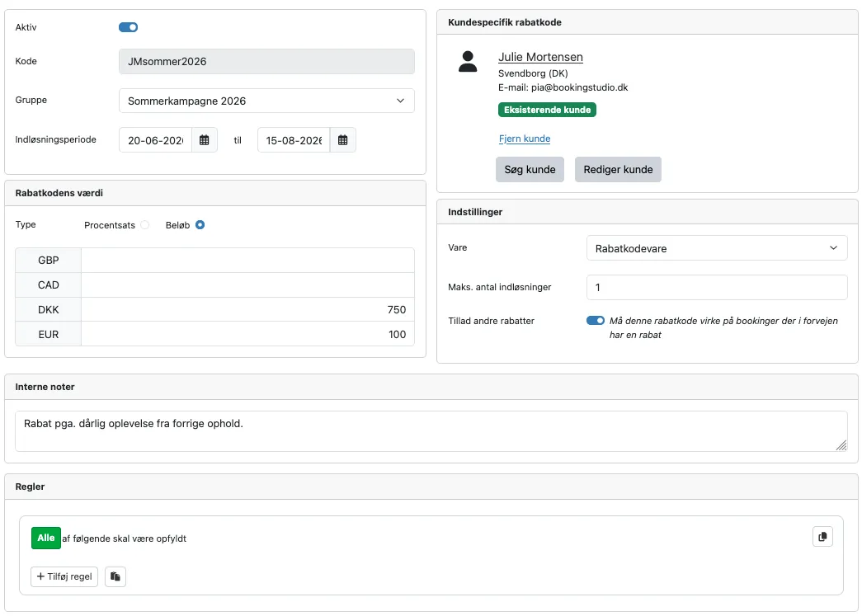Click the Rediger kunde button
This screenshot has width=862, height=616.
618,169
